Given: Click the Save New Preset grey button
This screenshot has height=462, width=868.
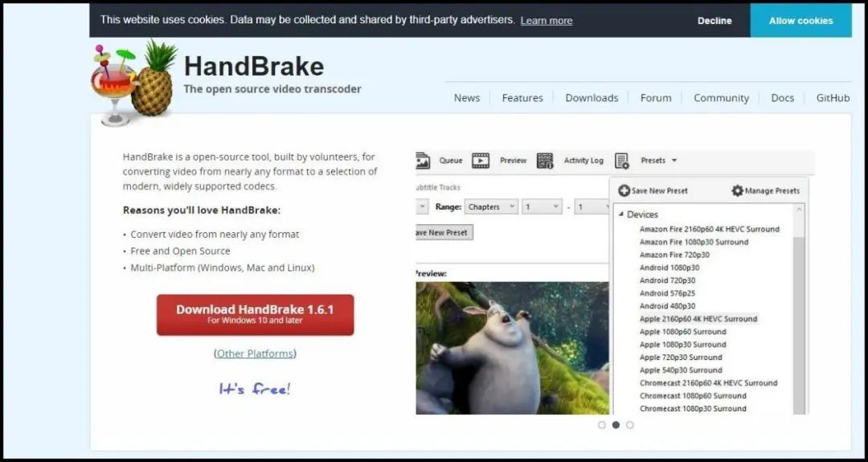Looking at the screenshot, I should pos(444,232).
